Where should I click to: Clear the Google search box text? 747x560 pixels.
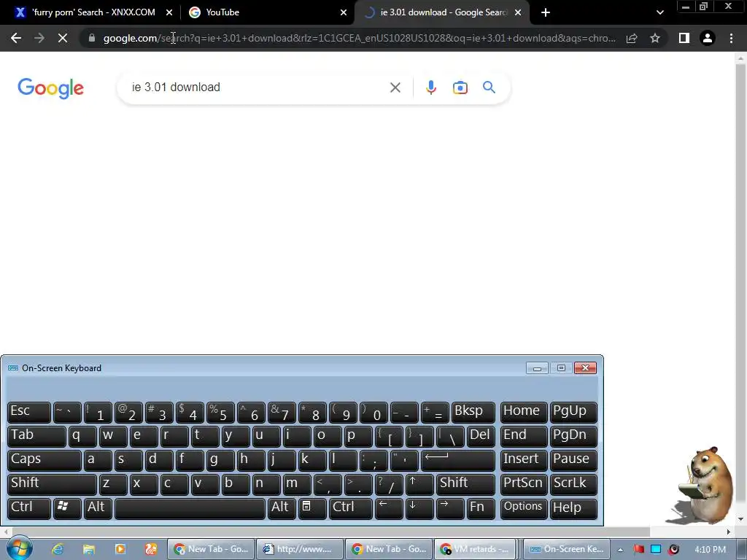click(x=395, y=87)
